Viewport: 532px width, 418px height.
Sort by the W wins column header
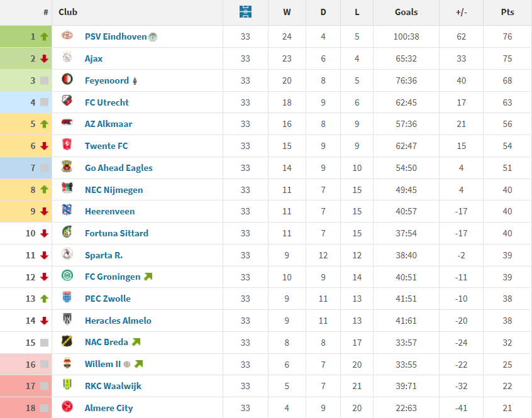[x=287, y=12]
